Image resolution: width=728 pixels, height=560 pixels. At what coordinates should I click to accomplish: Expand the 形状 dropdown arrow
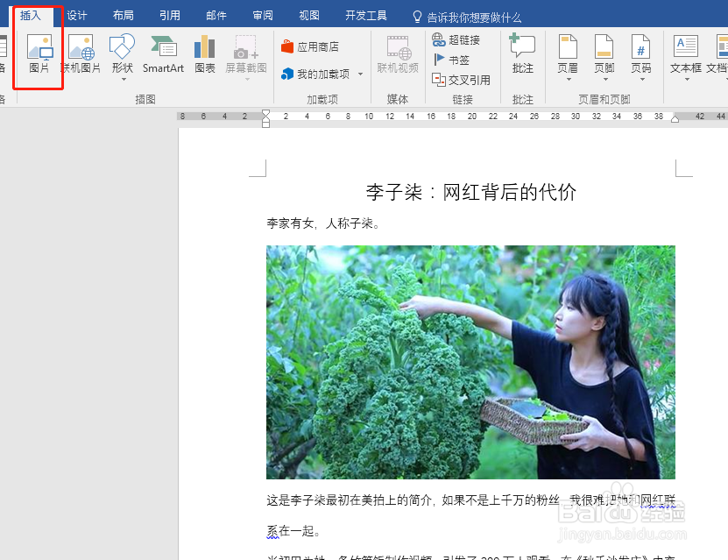124,80
